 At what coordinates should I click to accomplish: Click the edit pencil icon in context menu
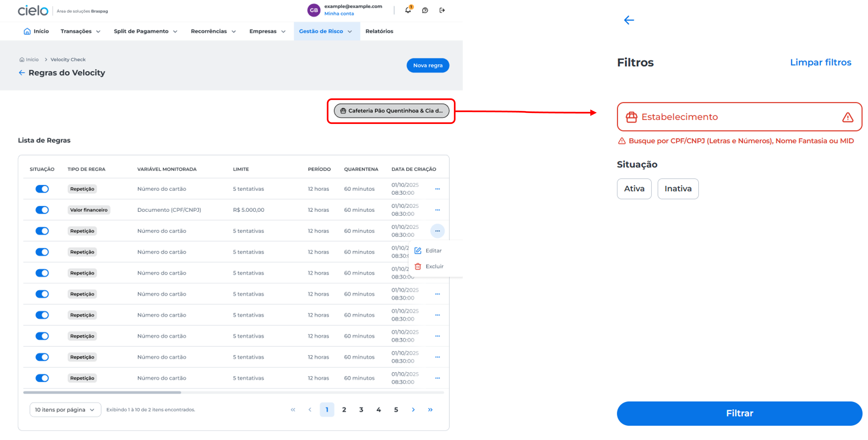tap(418, 251)
